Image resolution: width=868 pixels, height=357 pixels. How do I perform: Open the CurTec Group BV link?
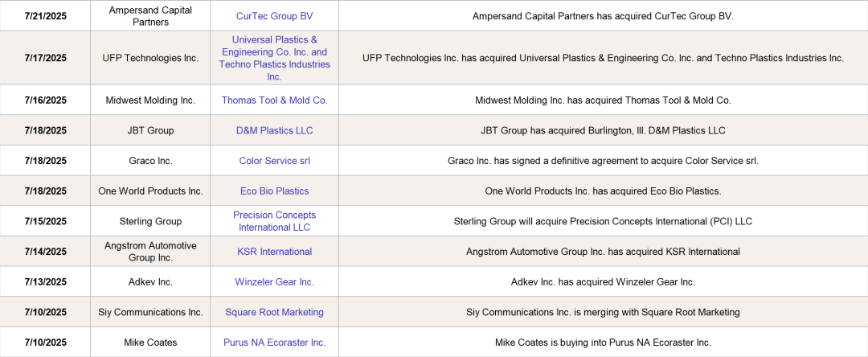tap(274, 16)
